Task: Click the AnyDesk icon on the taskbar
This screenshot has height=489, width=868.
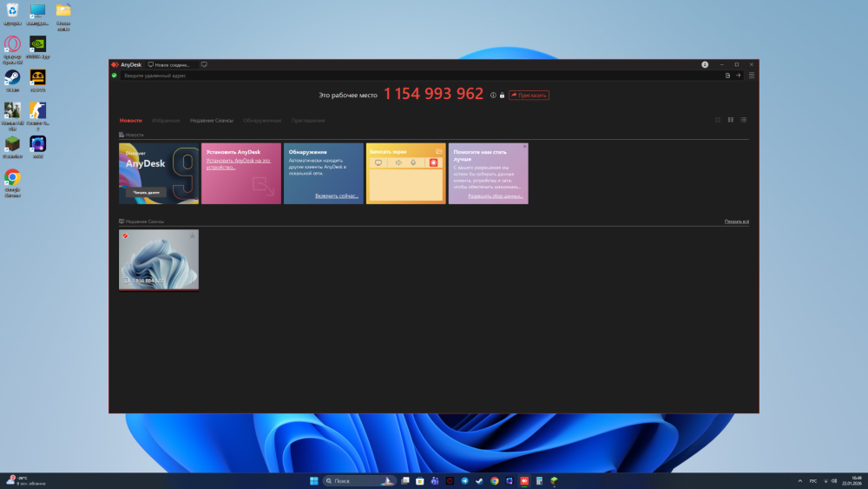Action: coord(524,480)
